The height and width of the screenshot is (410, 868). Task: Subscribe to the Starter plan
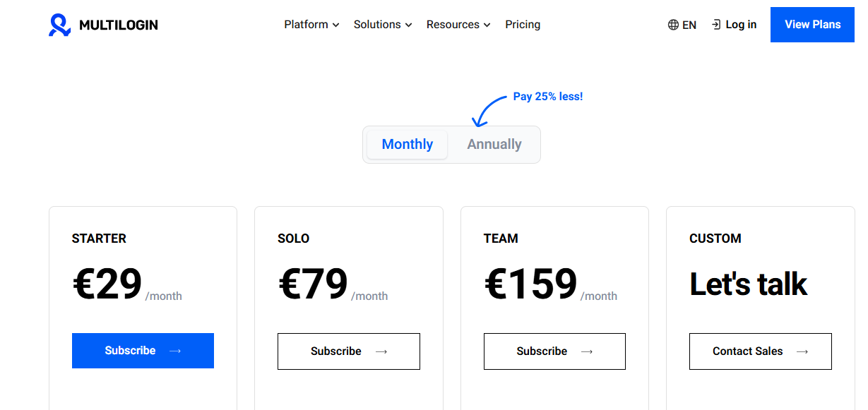pos(143,351)
